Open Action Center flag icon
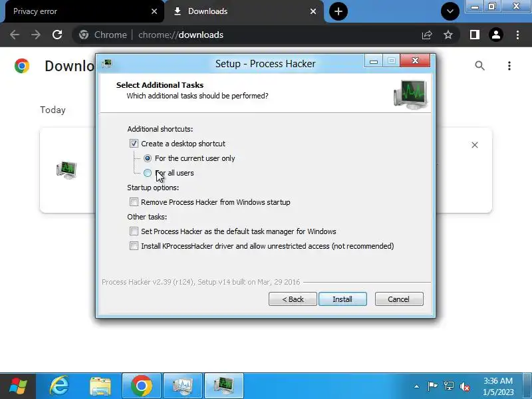Screen dimensions: 532x399 click(x=433, y=386)
